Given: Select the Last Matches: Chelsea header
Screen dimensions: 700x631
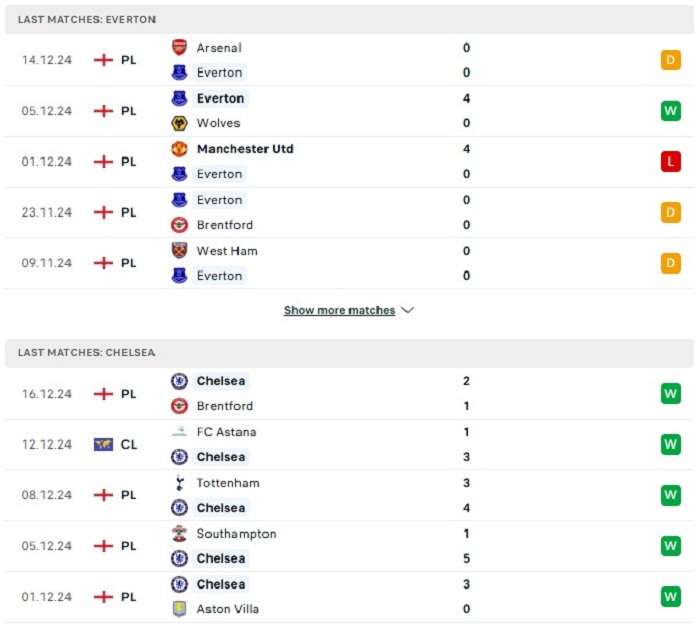Looking at the screenshot, I should coord(349,352).
